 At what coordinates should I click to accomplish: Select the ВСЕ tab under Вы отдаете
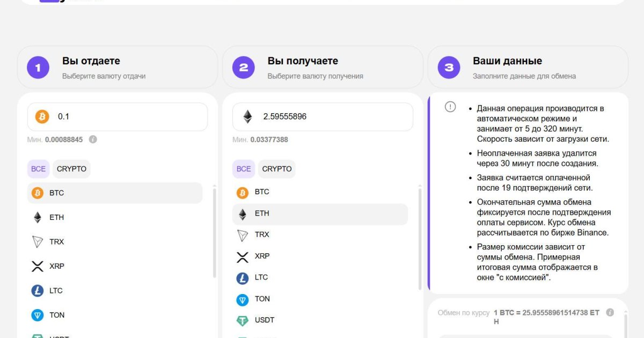[38, 169]
